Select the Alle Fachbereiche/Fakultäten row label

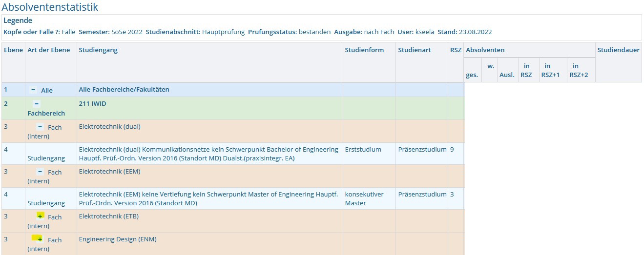click(x=124, y=90)
